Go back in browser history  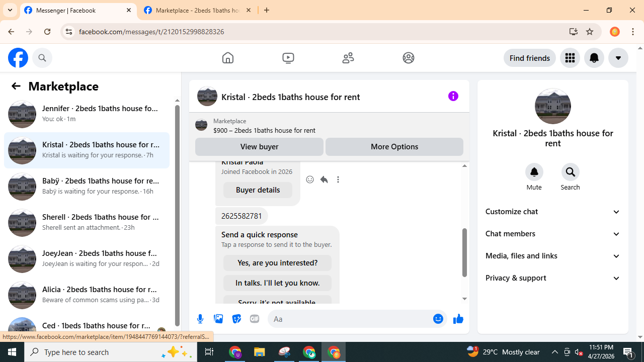click(x=11, y=32)
